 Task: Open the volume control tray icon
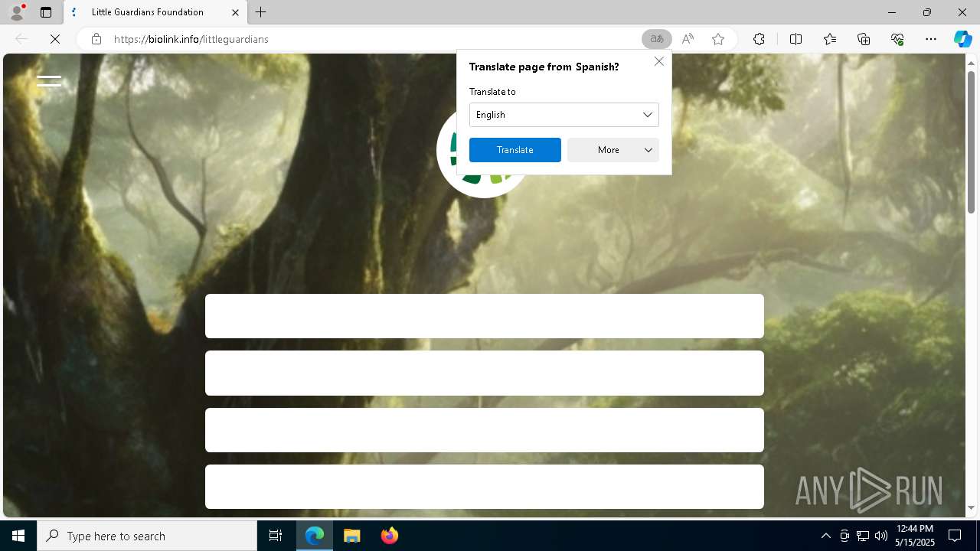click(x=881, y=536)
